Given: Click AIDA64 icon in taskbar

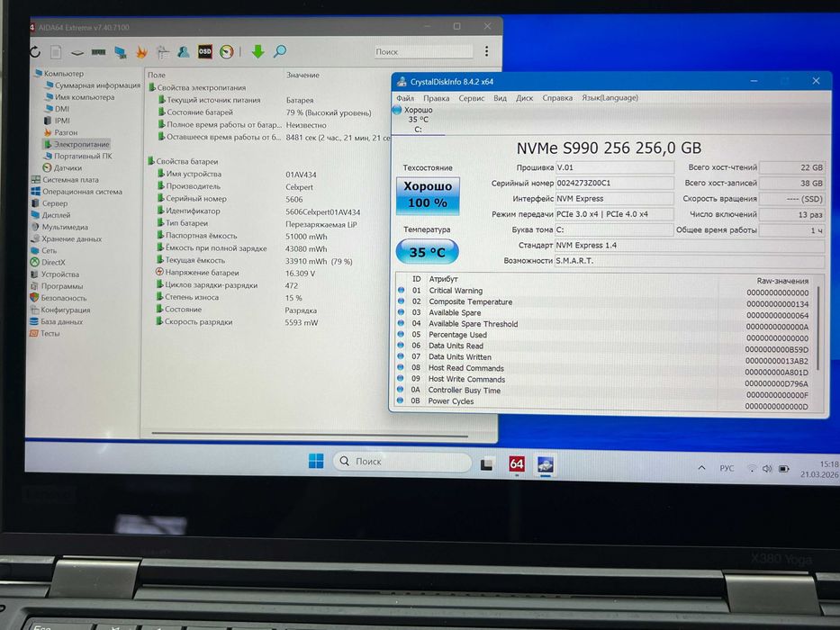Looking at the screenshot, I should coord(517,463).
